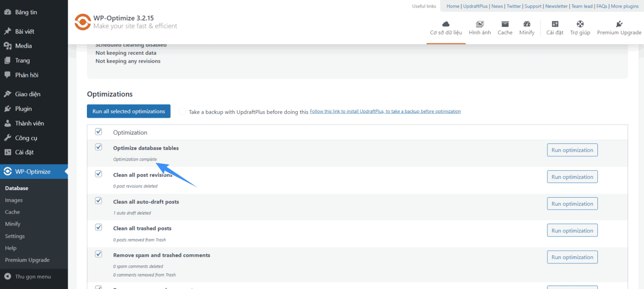Screen dimensions: 644x289
Task: Switch to the Hình ảnh tab
Action: pyautogui.click(x=480, y=28)
